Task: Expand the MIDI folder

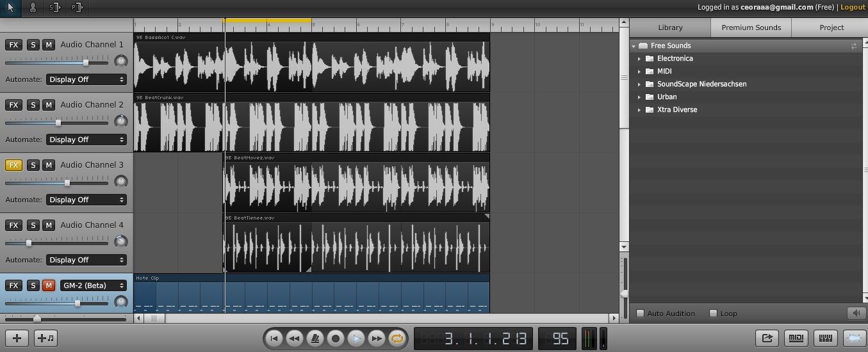Action: click(x=639, y=72)
